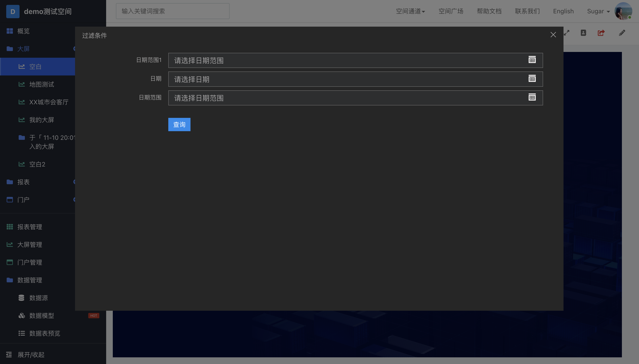Open 帮助文档 in top navigation
The width and height of the screenshot is (639, 364).
point(489,11)
